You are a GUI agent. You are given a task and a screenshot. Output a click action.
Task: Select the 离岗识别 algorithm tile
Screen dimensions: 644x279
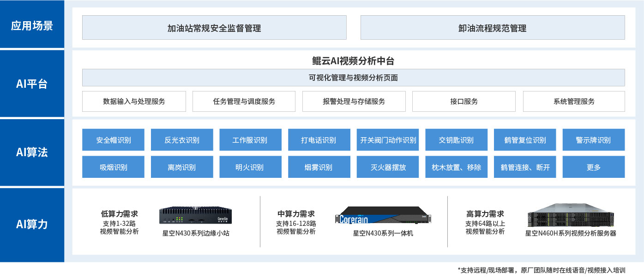pyautogui.click(x=182, y=167)
